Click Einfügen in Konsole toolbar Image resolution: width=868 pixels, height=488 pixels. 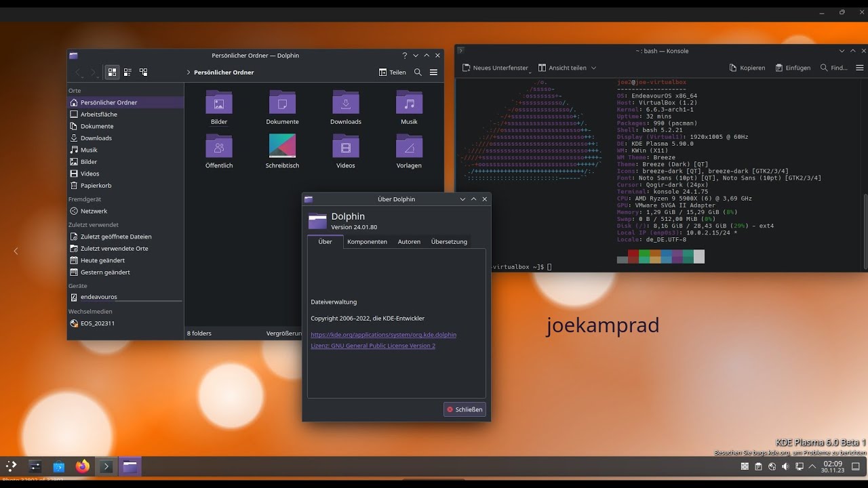coord(793,68)
